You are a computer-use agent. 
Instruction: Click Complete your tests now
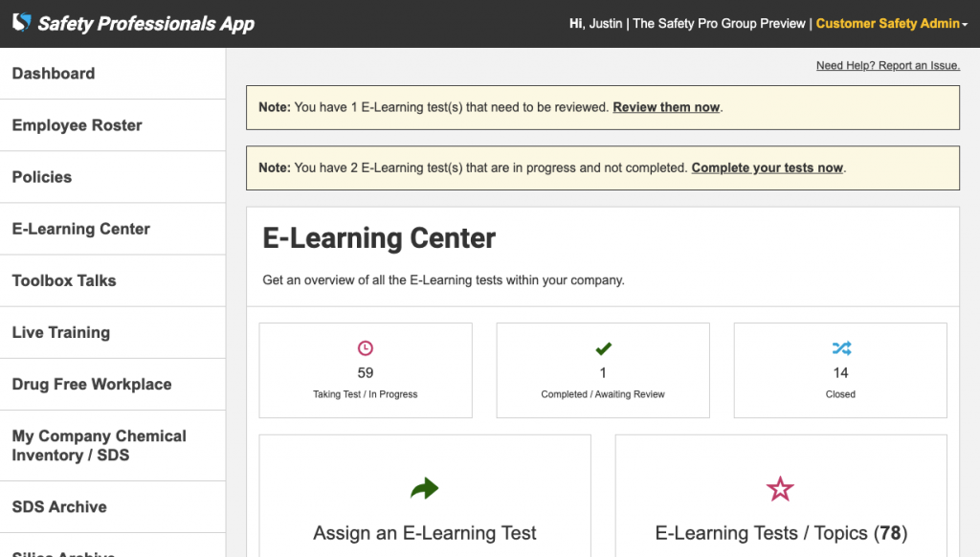(767, 167)
